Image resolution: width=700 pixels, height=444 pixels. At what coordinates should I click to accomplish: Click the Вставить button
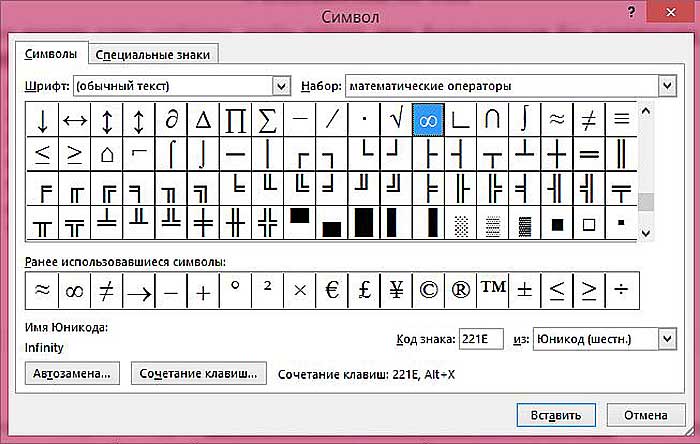click(556, 415)
